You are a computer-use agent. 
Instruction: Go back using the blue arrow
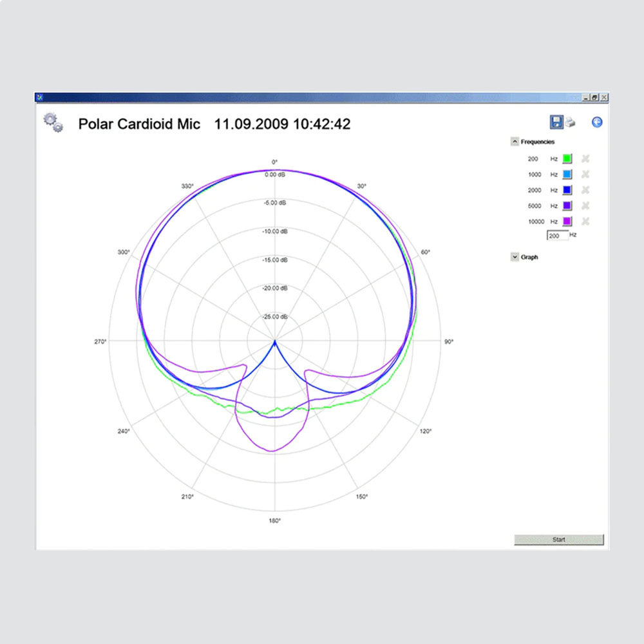[597, 122]
